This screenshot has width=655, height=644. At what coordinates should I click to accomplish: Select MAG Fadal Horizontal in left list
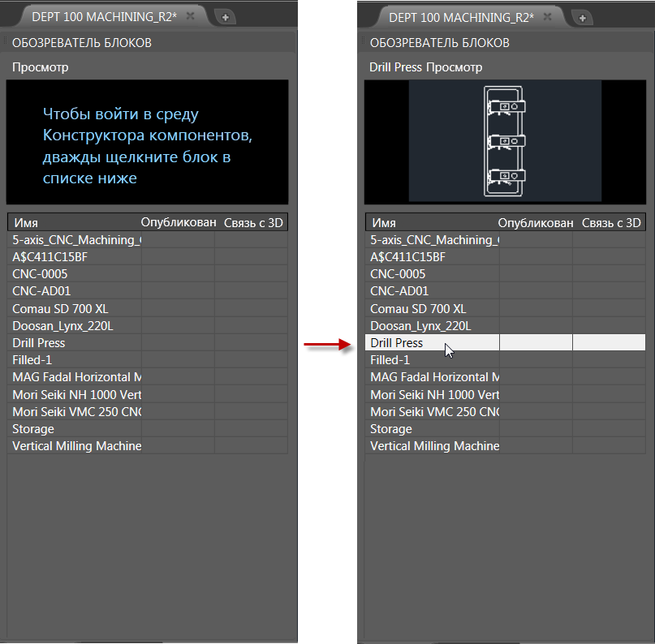[x=148, y=377]
